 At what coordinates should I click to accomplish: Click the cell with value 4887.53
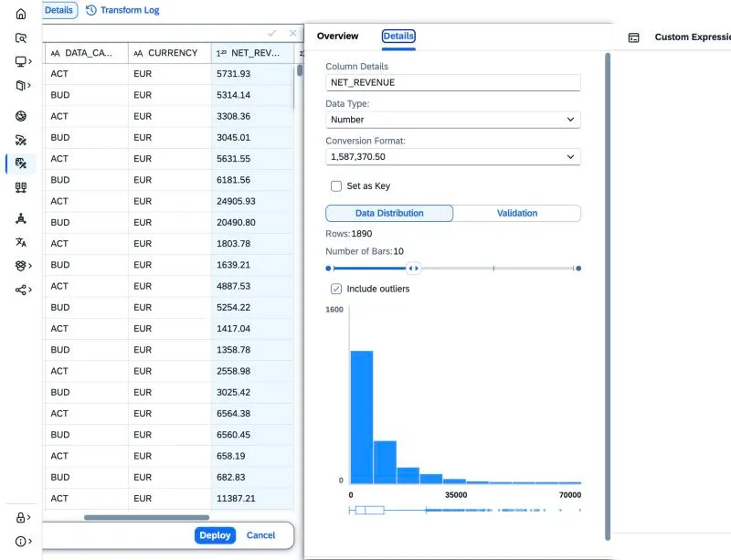pyautogui.click(x=252, y=286)
